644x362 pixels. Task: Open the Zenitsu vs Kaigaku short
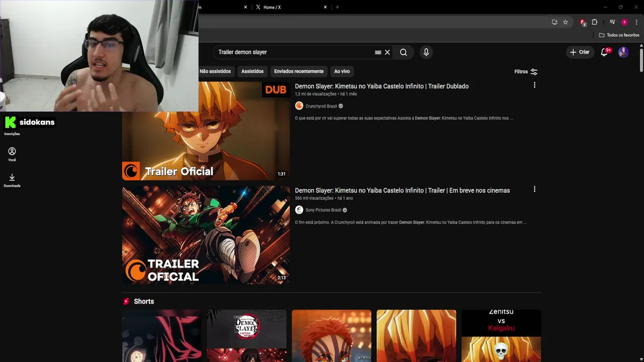pyautogui.click(x=501, y=335)
